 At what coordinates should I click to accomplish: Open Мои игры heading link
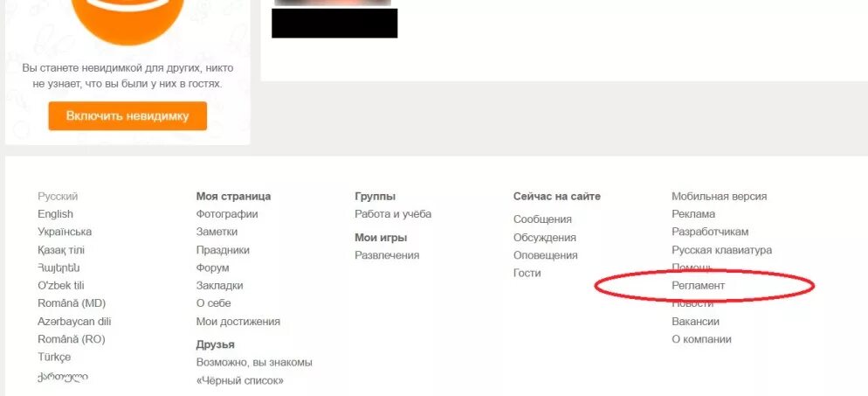[381, 238]
